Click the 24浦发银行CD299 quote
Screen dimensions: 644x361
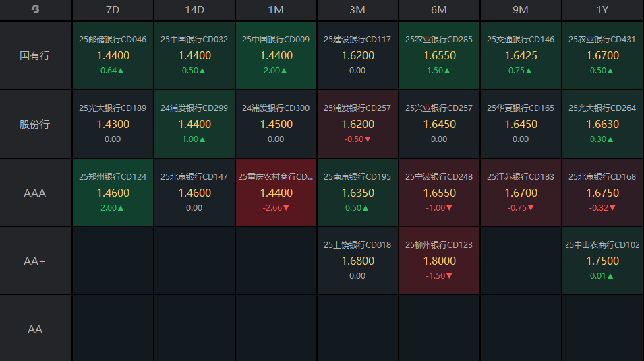pyautogui.click(x=194, y=124)
